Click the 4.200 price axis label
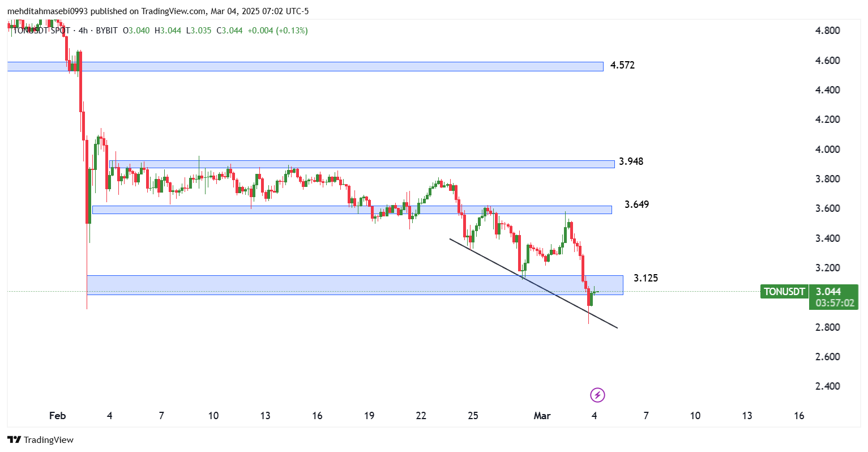Screen dimensions: 868x452 click(827, 120)
